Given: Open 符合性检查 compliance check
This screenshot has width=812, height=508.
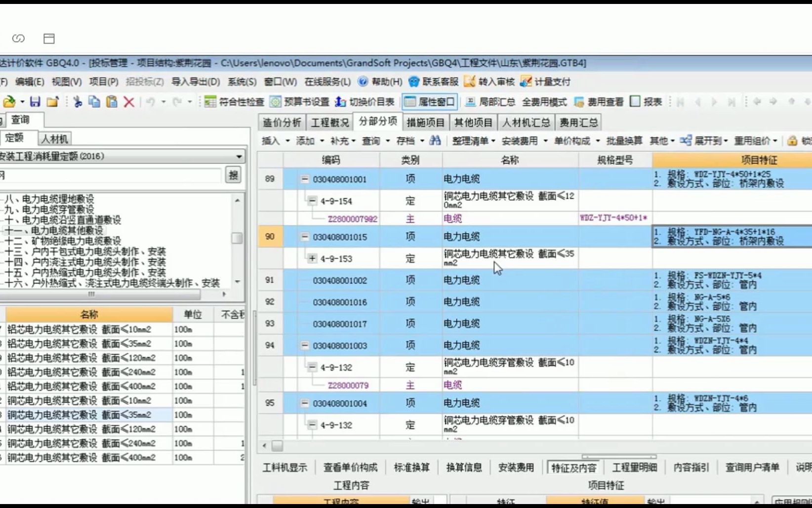Looking at the screenshot, I should coord(235,102).
